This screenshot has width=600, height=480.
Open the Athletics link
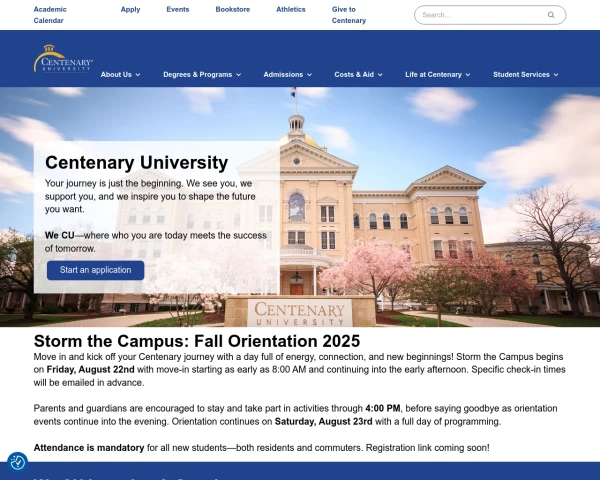291,9
